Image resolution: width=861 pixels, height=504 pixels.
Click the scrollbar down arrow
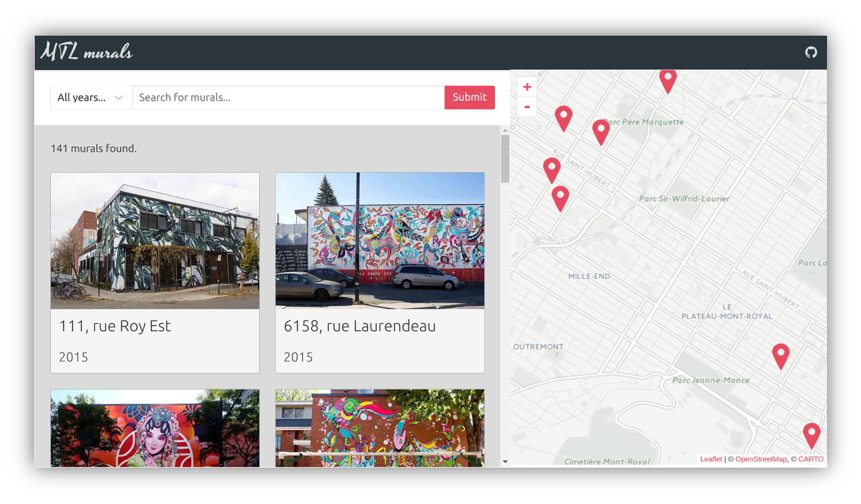point(505,462)
